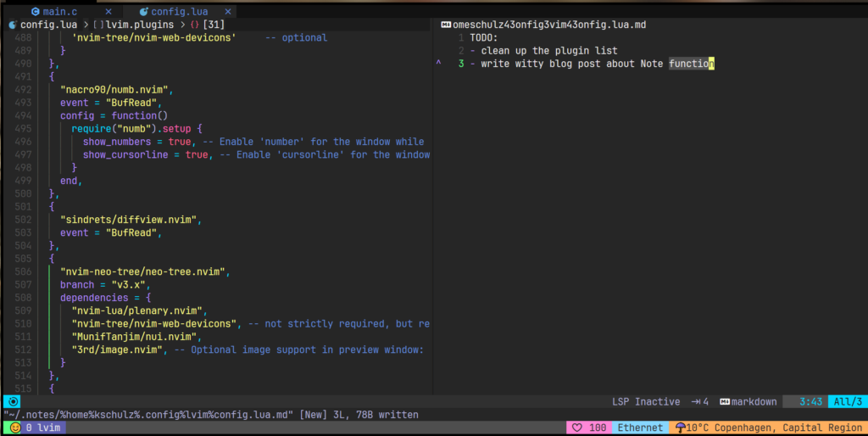Image resolution: width=868 pixels, height=436 pixels.
Task: Click line number 3 in notes pane
Action: coord(461,64)
